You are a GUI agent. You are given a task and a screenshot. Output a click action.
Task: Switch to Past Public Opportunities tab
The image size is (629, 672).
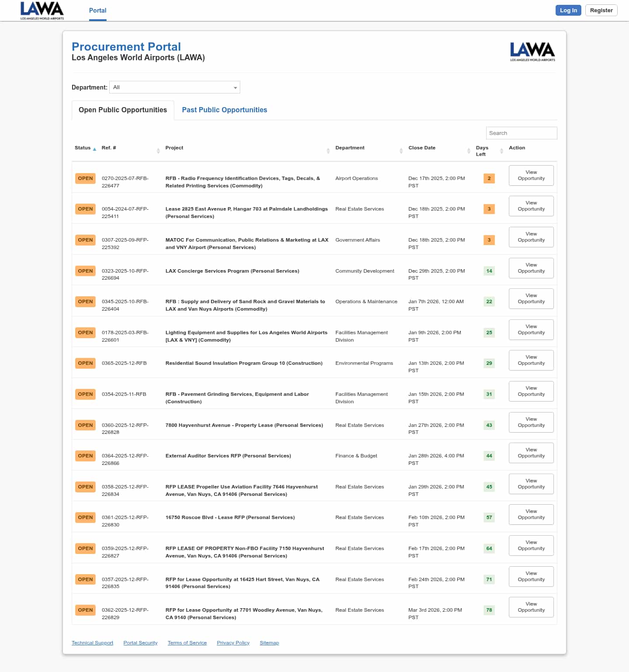click(224, 110)
